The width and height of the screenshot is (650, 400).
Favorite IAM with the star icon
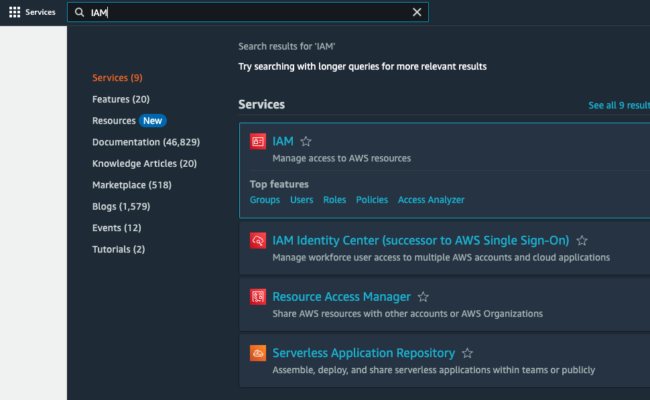(x=306, y=142)
